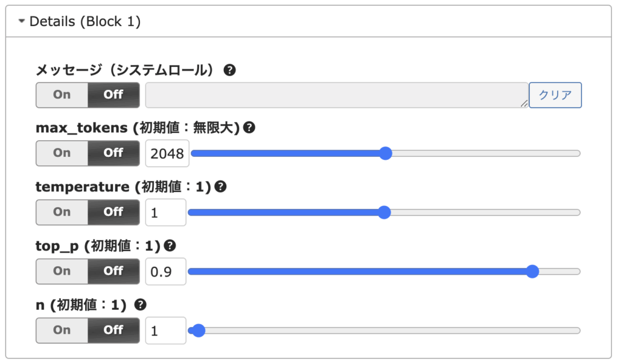Click help icon next to temperature label

point(220,187)
